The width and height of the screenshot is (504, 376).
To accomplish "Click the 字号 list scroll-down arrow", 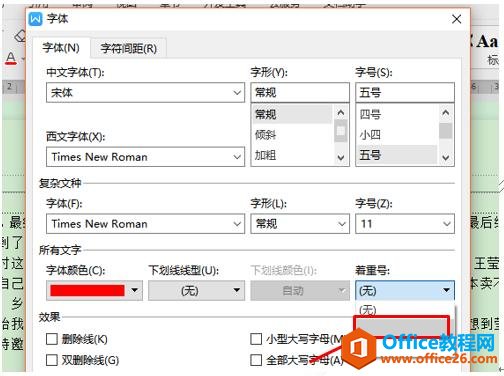I will tap(446, 157).
